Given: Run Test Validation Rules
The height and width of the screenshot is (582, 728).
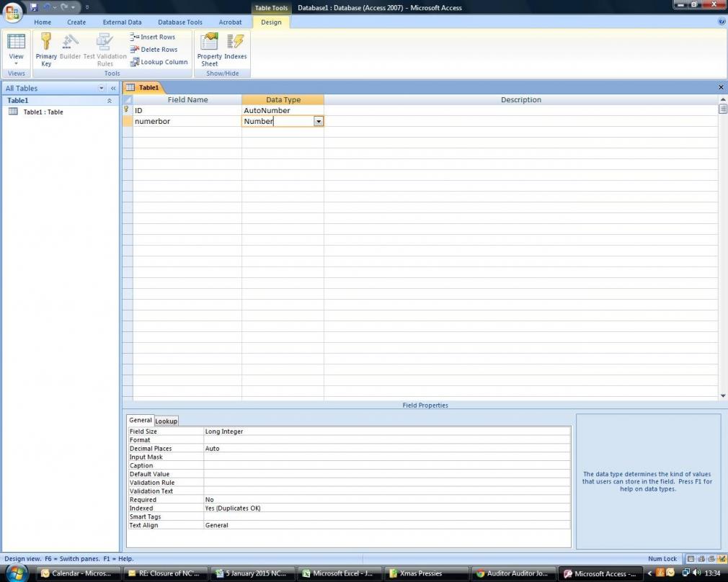Looking at the screenshot, I should 105,50.
